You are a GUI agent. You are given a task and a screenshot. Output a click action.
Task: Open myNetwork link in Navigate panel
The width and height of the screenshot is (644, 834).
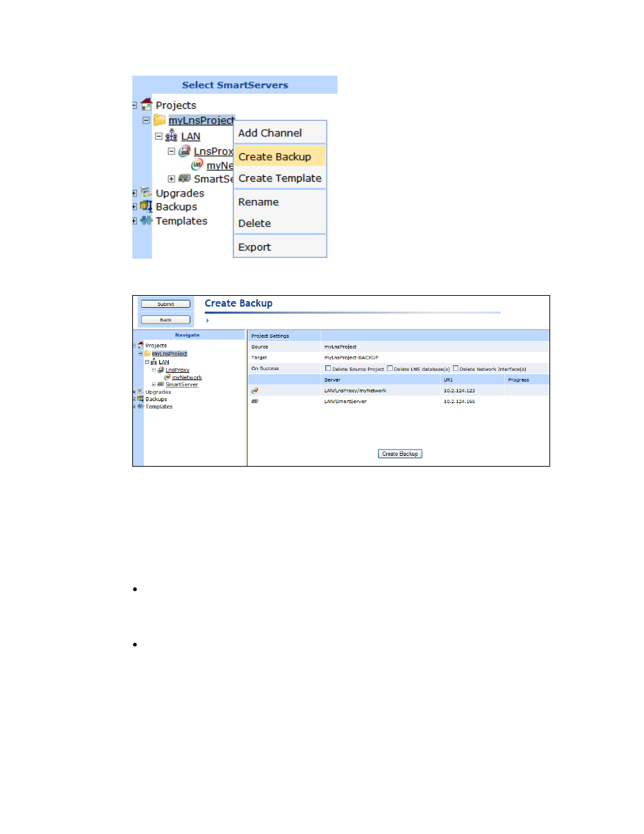tap(187, 377)
